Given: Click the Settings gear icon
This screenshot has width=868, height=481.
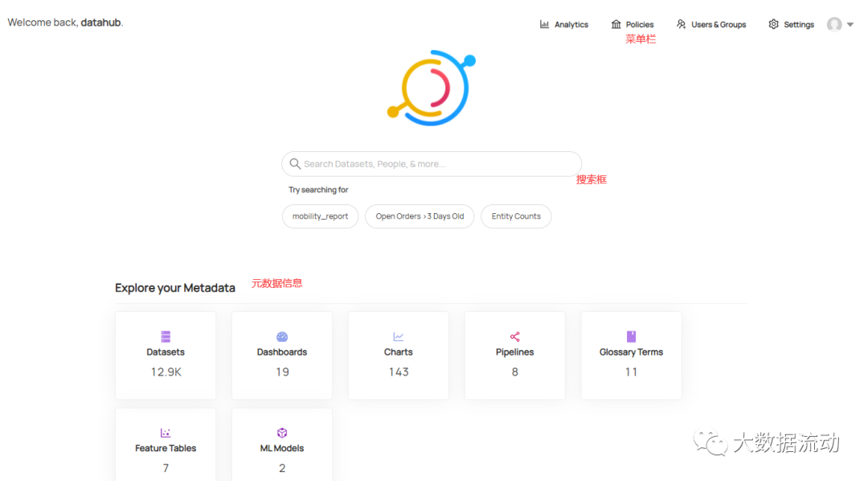Looking at the screenshot, I should 773,24.
